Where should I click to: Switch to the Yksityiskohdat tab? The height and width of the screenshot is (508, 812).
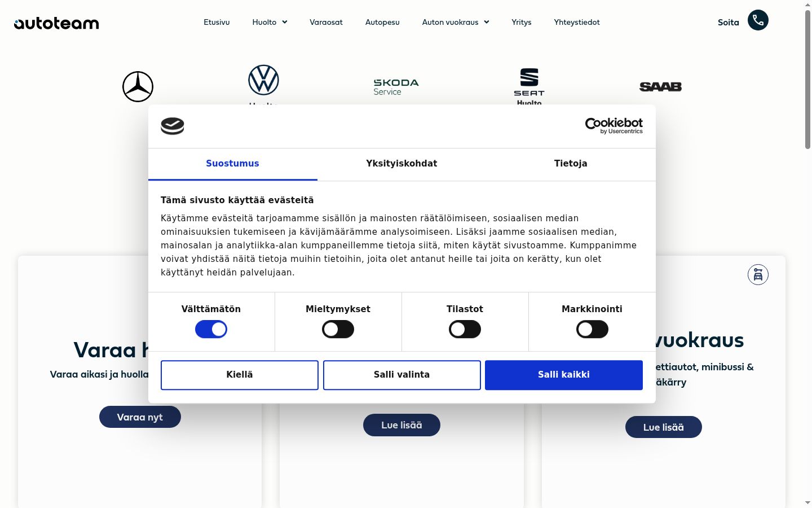(401, 164)
